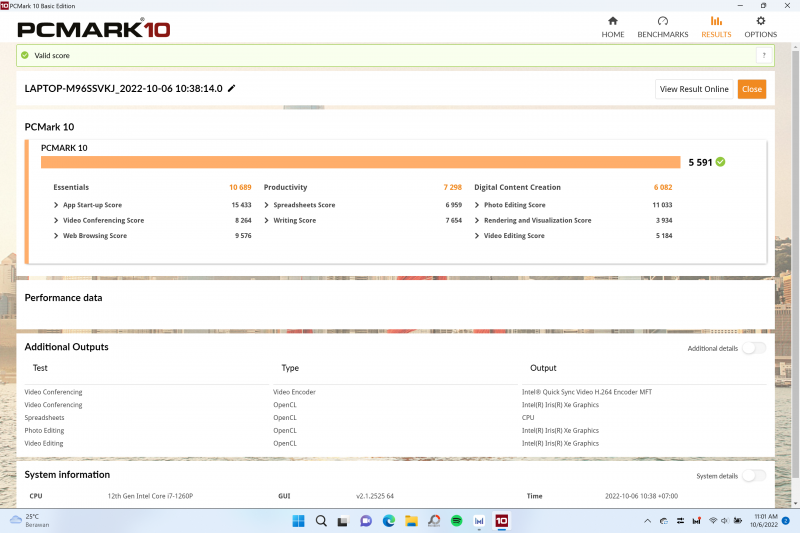Image resolution: width=800 pixels, height=533 pixels.
Task: Expand Spreadsheets Score details
Action: [266, 205]
